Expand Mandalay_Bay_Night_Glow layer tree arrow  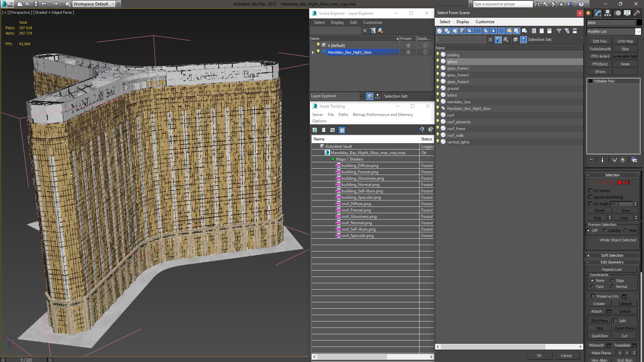coord(313,52)
